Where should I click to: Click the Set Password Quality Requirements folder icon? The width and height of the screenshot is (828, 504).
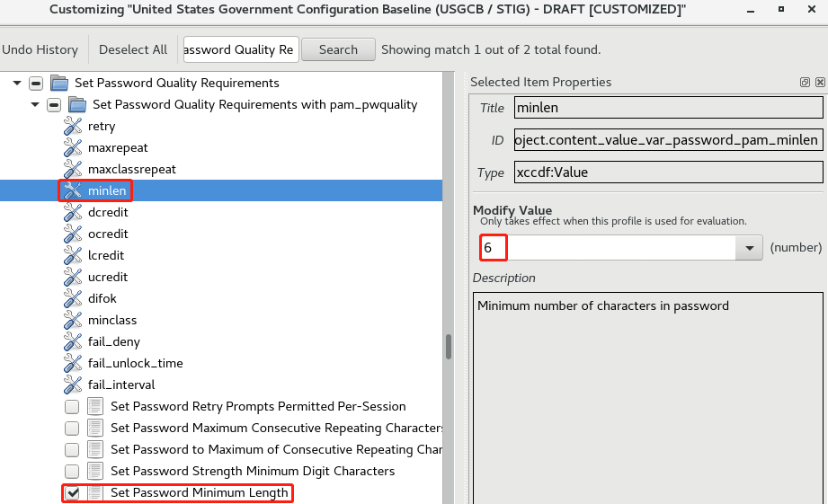[x=59, y=84]
